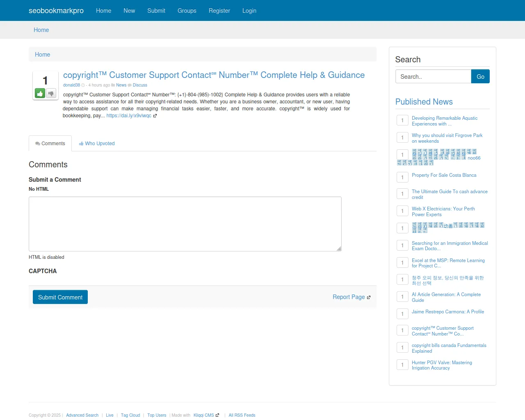Viewport: 525px width, 420px height.
Task: Click external link icon beside dai.ly URL
Action: click(x=155, y=116)
